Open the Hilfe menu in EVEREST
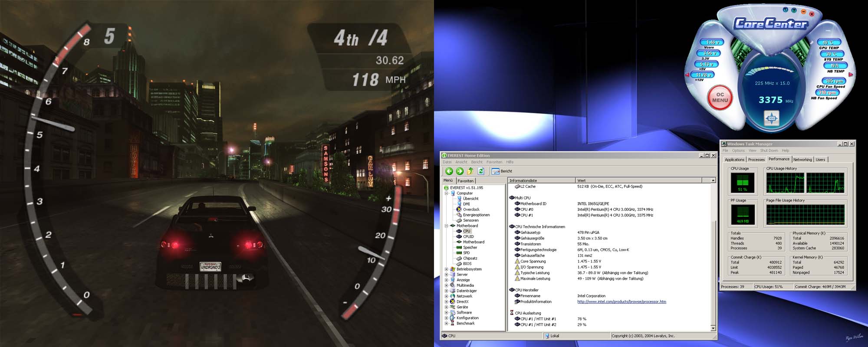 (x=510, y=162)
